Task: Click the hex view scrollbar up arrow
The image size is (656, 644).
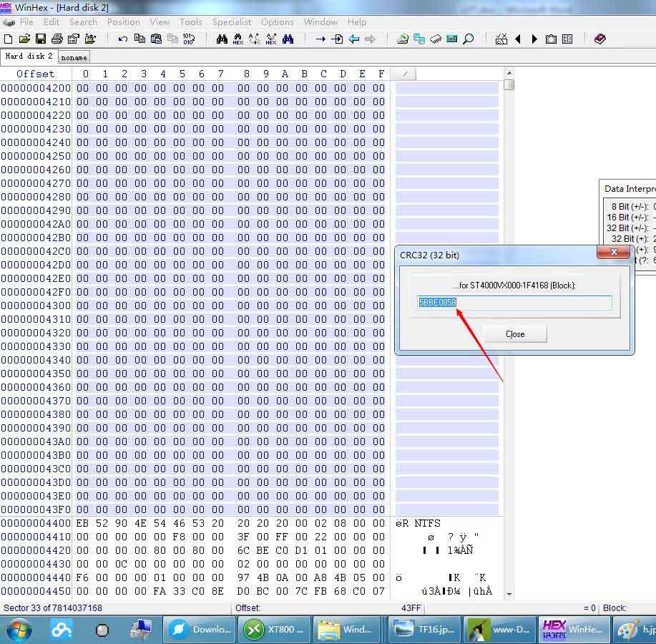Action: 509,72
